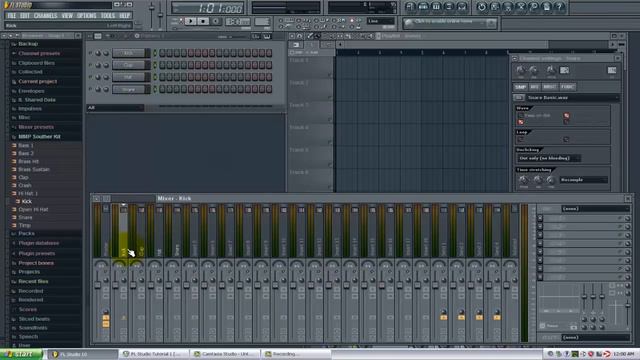Expand the Current project folder

coord(38,81)
